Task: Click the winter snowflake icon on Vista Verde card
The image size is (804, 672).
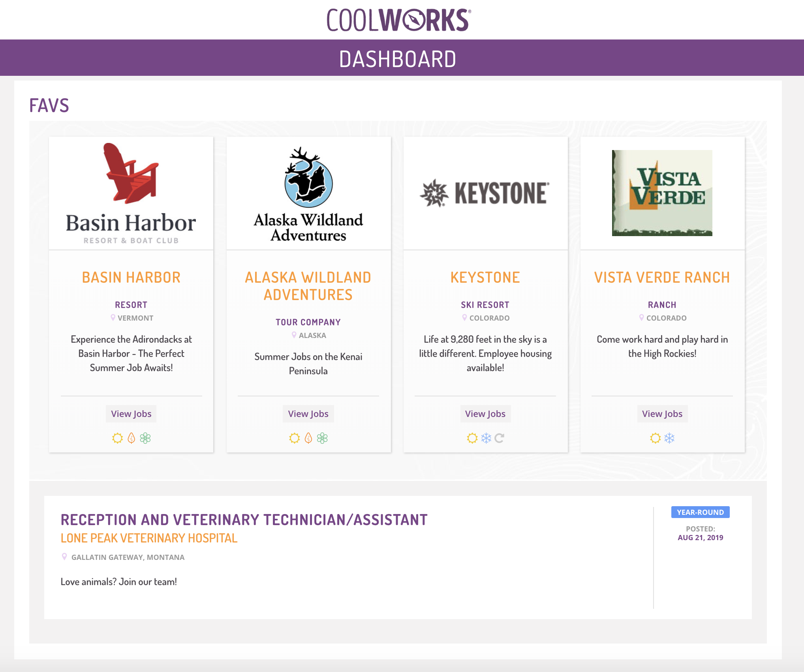Action: tap(669, 438)
